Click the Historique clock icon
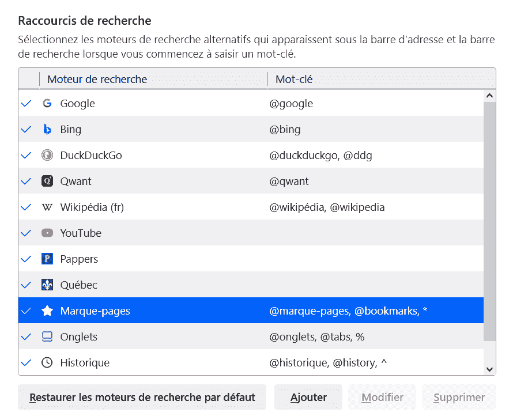This screenshot has width=513, height=420. (47, 362)
